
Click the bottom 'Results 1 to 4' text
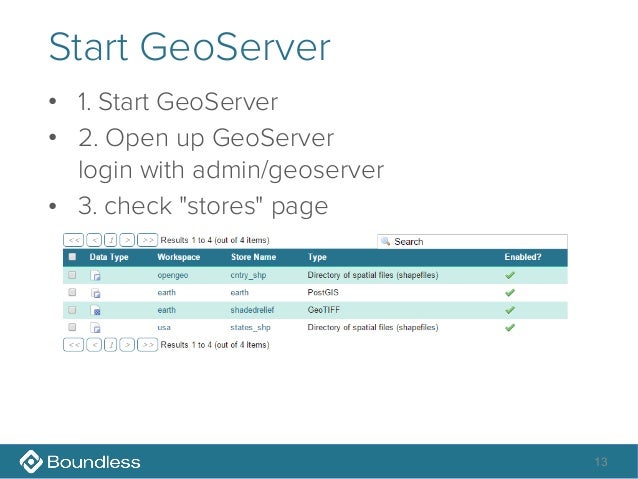pyautogui.click(x=215, y=345)
